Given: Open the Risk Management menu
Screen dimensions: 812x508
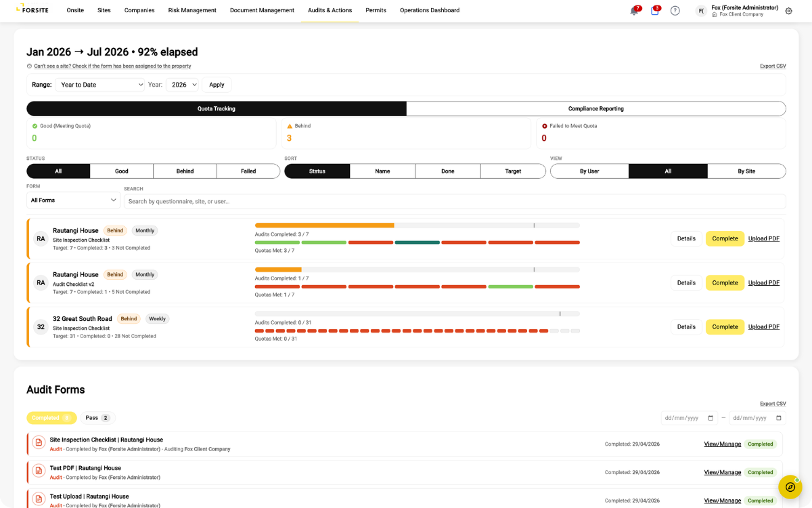Looking at the screenshot, I should tap(192, 10).
